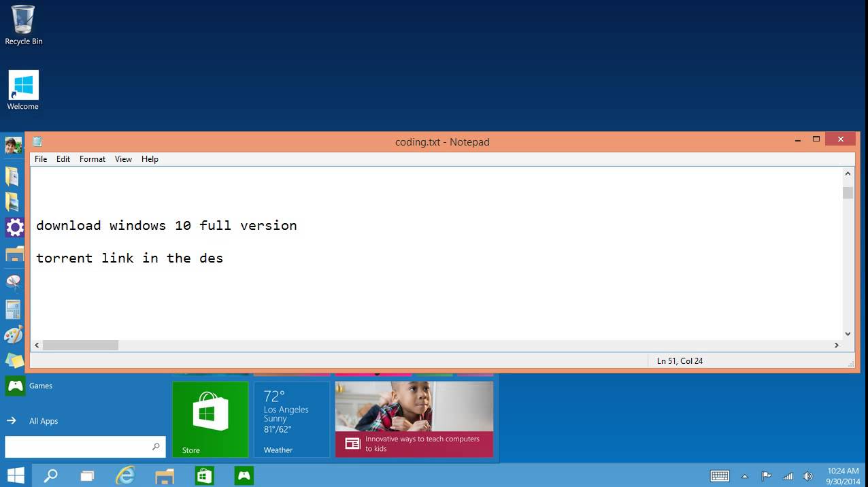
Task: Open the Edit menu in Notepad
Action: click(63, 159)
